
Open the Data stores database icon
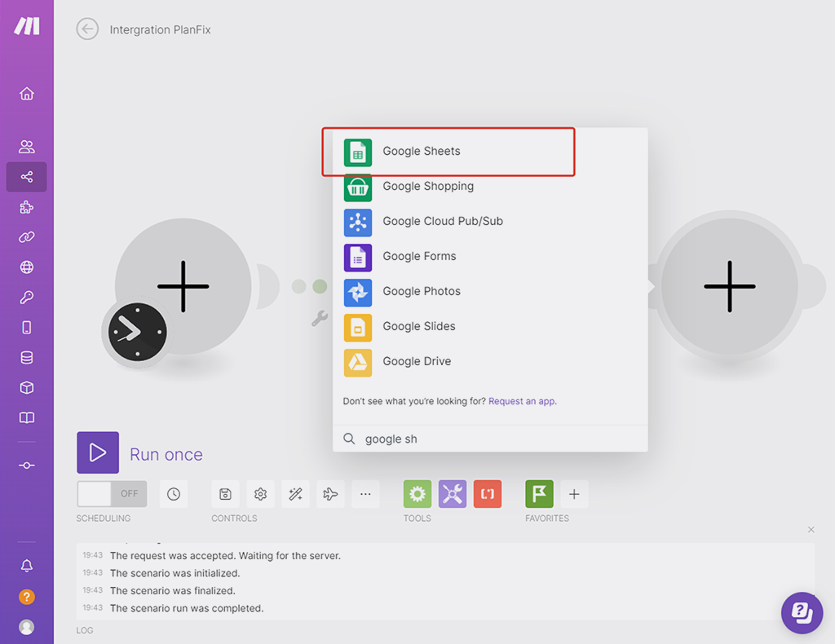[x=27, y=358]
